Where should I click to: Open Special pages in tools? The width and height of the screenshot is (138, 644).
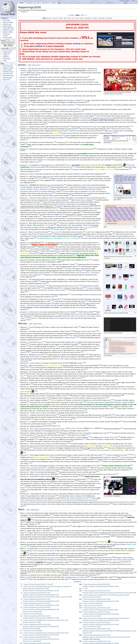(x=8, y=70)
